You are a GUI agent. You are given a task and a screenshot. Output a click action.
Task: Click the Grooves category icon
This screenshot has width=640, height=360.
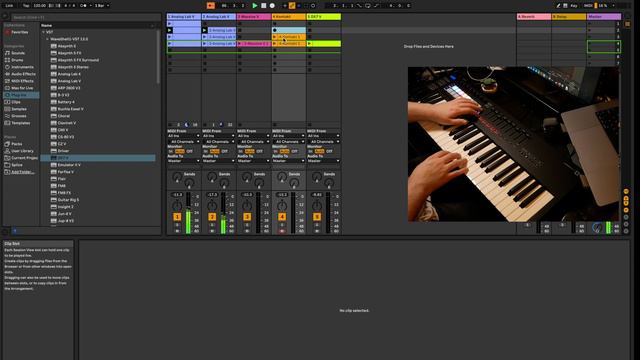(x=7, y=116)
